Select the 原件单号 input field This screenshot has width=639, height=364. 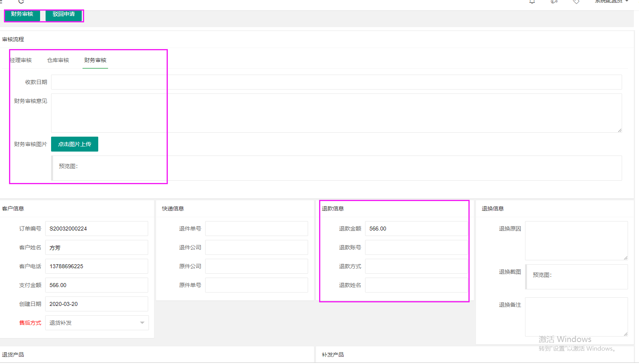(x=257, y=285)
